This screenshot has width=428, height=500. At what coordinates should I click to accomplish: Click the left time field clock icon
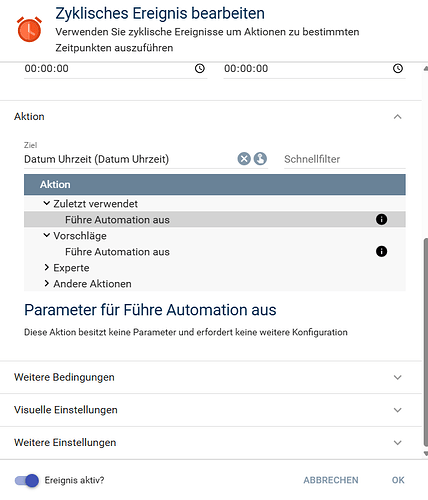[200, 69]
